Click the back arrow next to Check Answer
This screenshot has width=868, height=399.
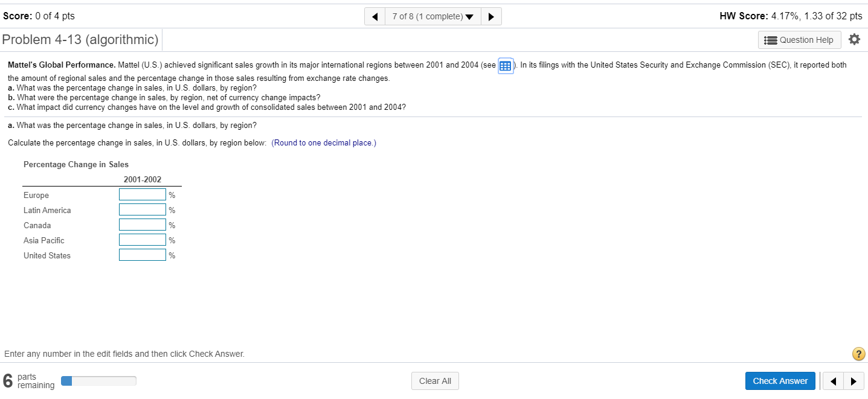click(x=833, y=381)
